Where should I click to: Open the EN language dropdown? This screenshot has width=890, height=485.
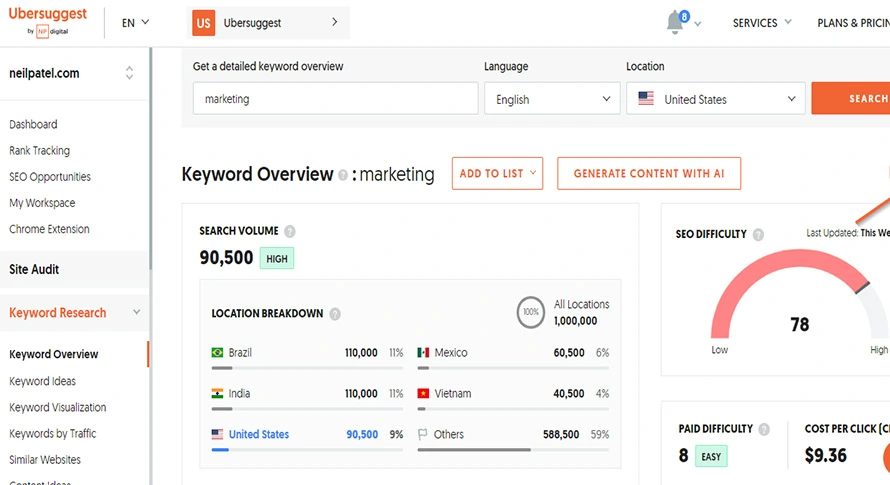click(x=135, y=22)
